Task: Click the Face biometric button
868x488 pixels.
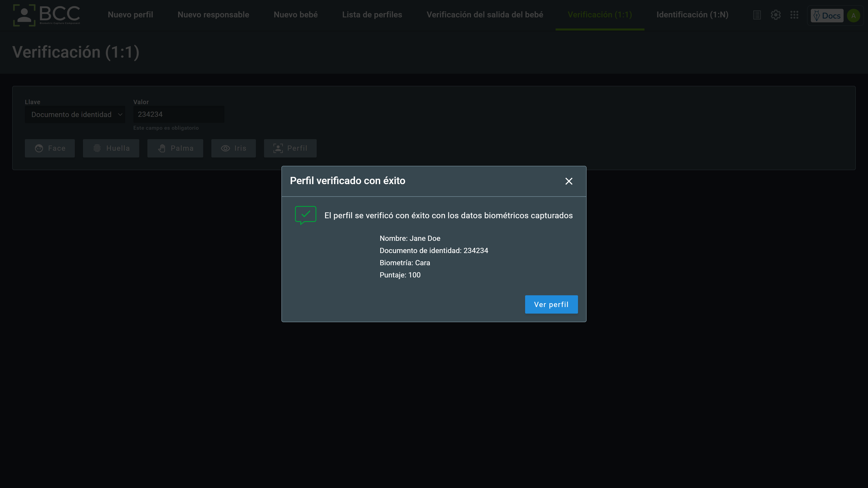Action: 50,148
